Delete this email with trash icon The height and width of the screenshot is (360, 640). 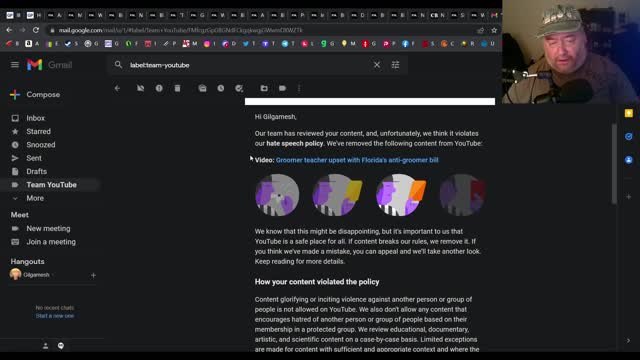click(177, 88)
